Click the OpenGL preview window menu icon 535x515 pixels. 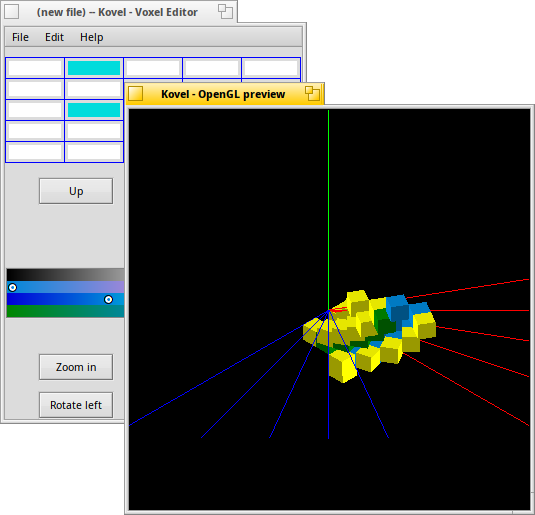(135, 94)
